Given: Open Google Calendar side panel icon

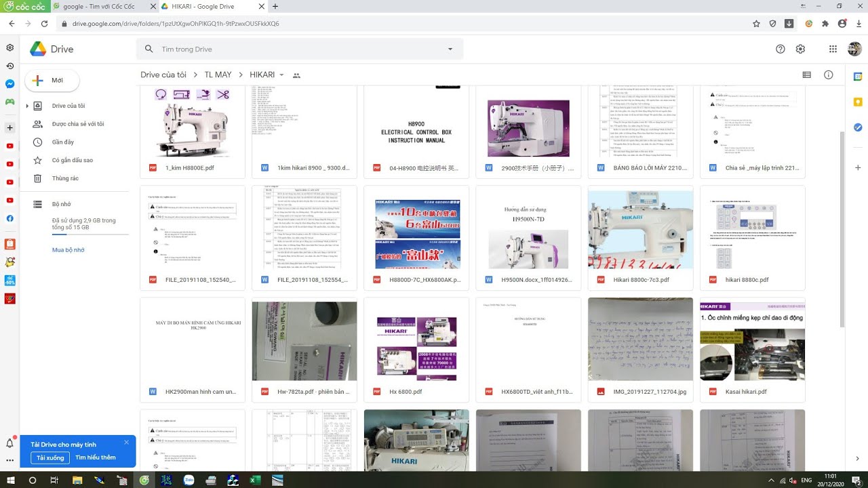Looking at the screenshot, I should pyautogui.click(x=857, y=77).
